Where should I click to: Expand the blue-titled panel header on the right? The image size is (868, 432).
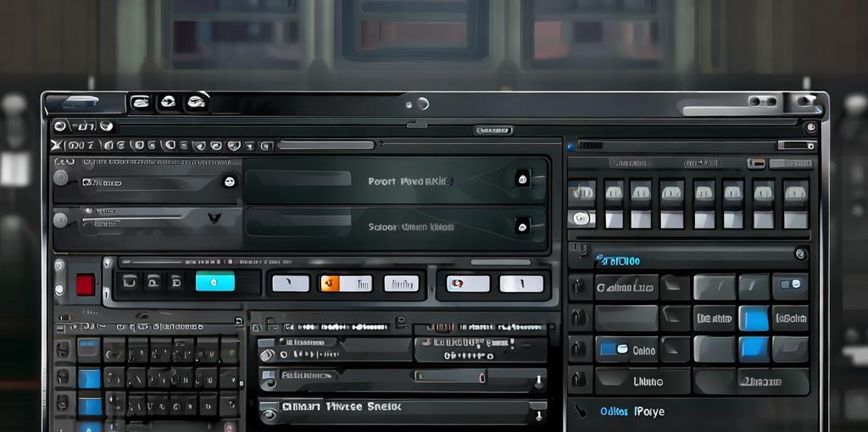(800, 253)
